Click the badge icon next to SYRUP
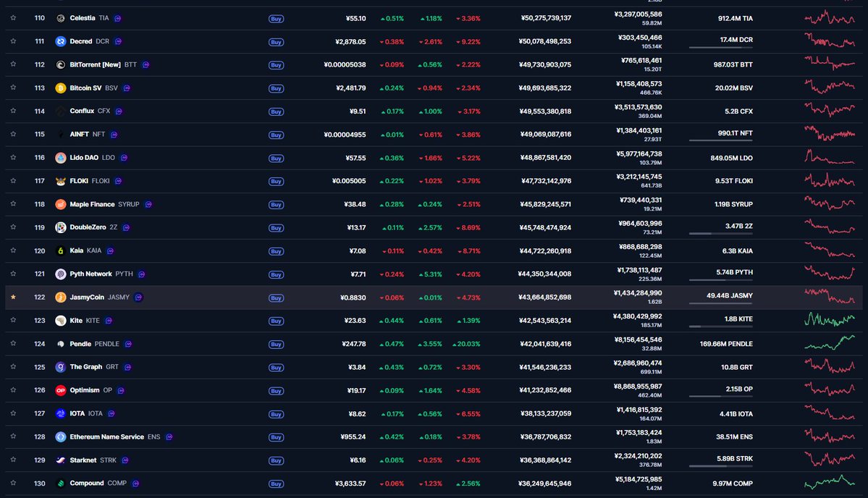The height and width of the screenshot is (498, 868). [148, 204]
